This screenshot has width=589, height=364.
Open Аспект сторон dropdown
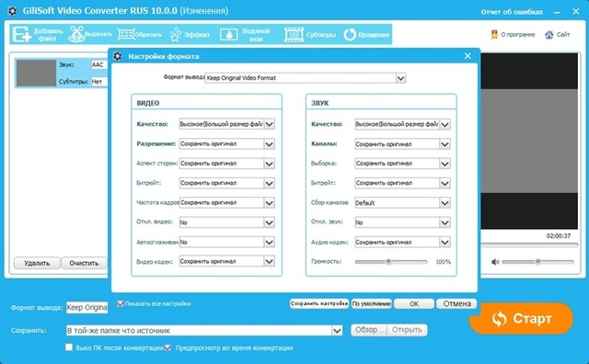(x=270, y=164)
